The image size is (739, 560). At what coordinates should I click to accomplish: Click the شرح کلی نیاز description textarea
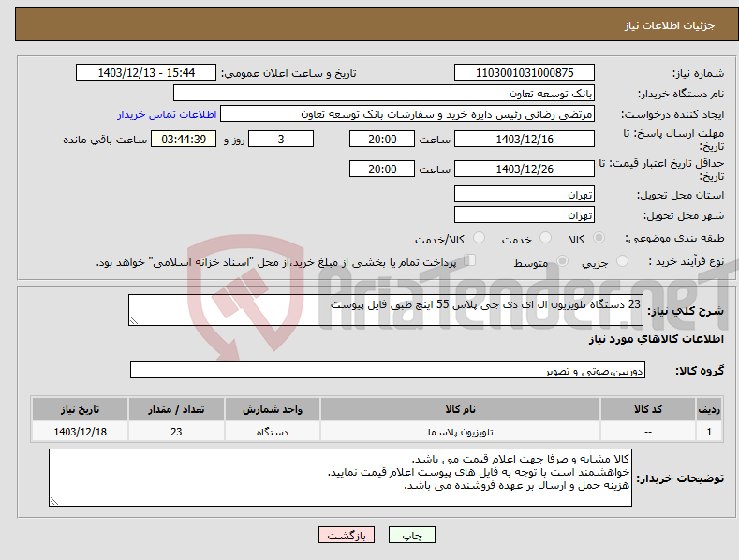point(386,310)
